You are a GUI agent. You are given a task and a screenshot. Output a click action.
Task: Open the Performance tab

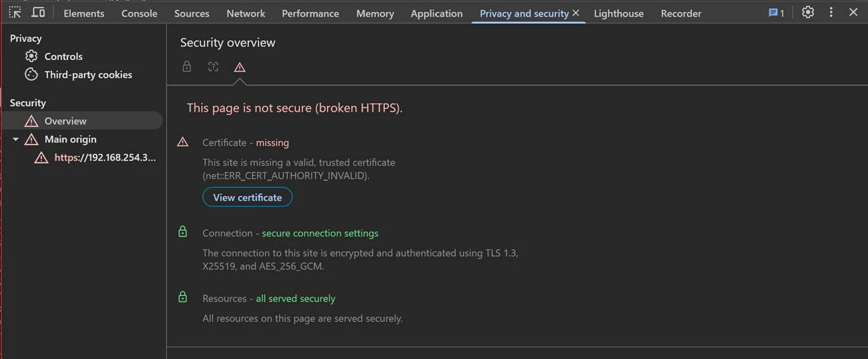pyautogui.click(x=310, y=13)
